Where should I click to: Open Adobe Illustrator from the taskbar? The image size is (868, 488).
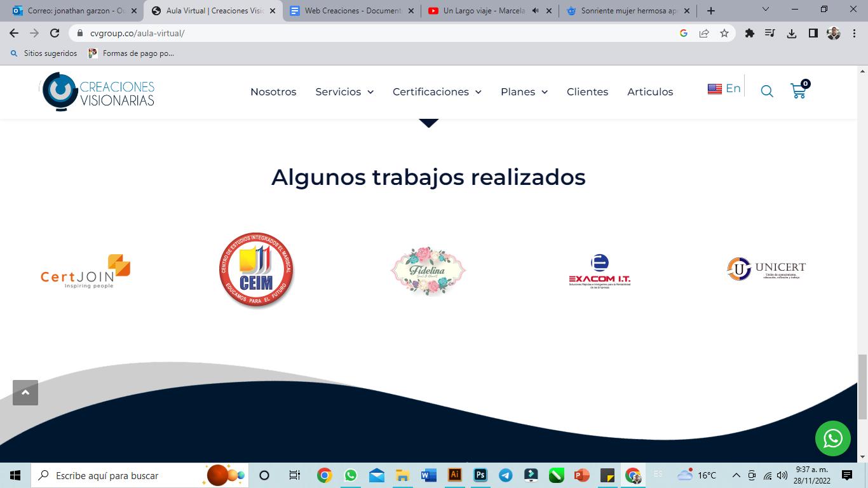point(454,475)
